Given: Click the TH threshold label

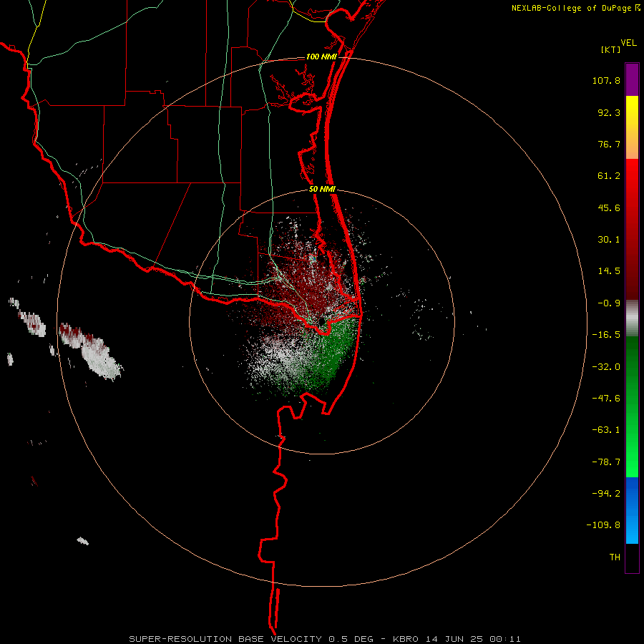Looking at the screenshot, I should pyautogui.click(x=615, y=557).
